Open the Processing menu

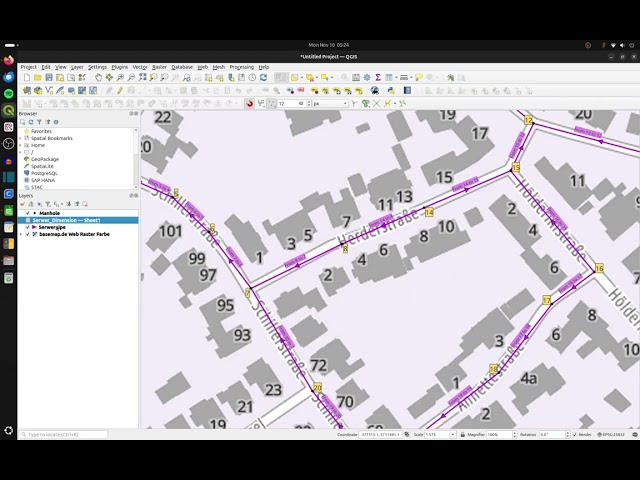point(242,67)
